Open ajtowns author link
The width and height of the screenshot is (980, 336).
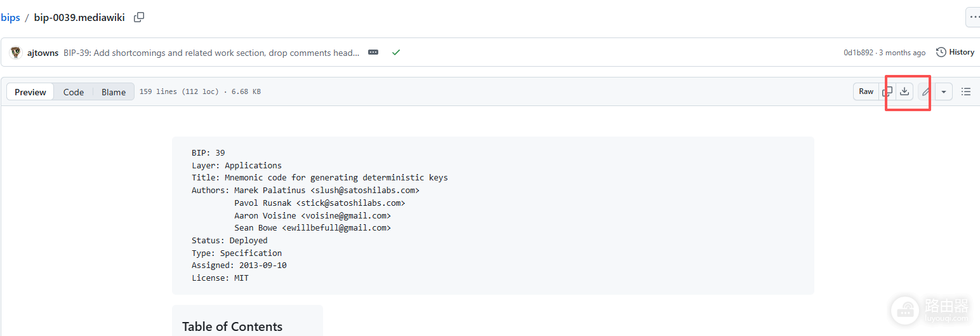point(43,53)
